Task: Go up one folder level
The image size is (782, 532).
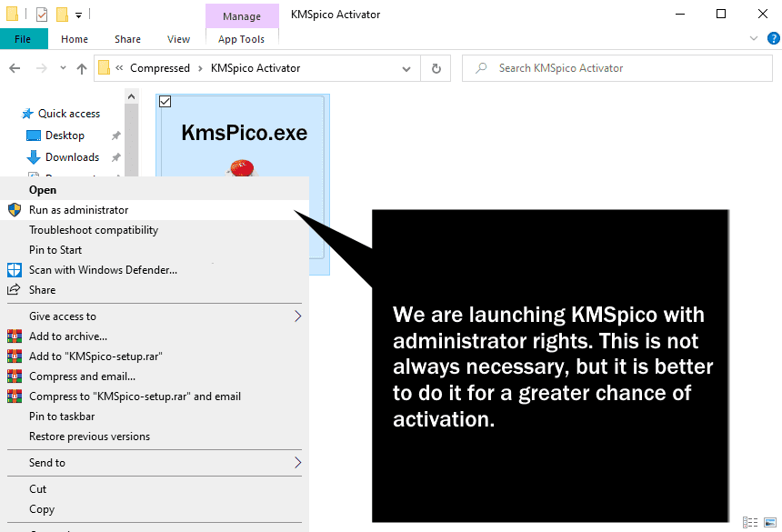Action: 82,68
